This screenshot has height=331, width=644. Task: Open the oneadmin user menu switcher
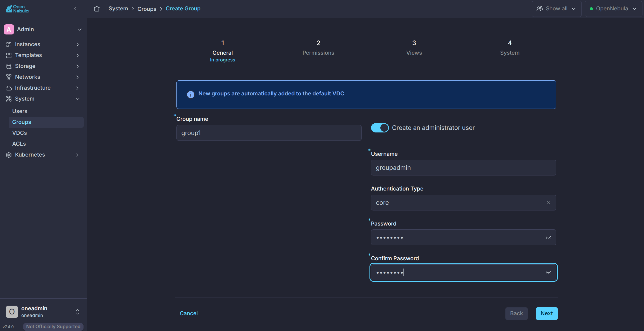pyautogui.click(x=78, y=312)
